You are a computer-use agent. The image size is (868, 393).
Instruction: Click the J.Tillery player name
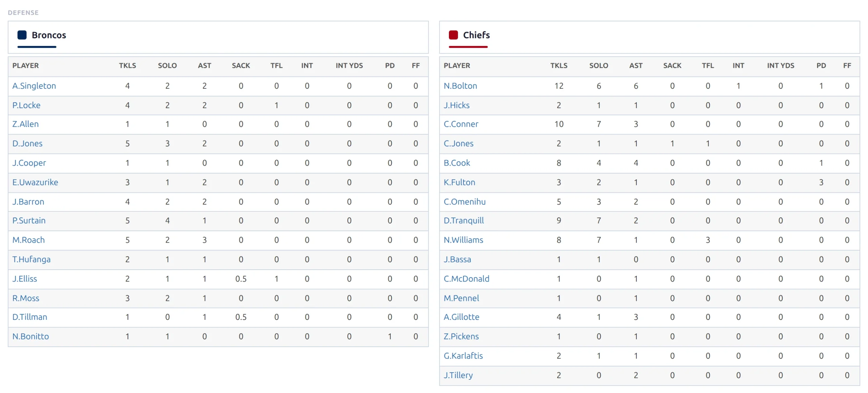(x=458, y=375)
